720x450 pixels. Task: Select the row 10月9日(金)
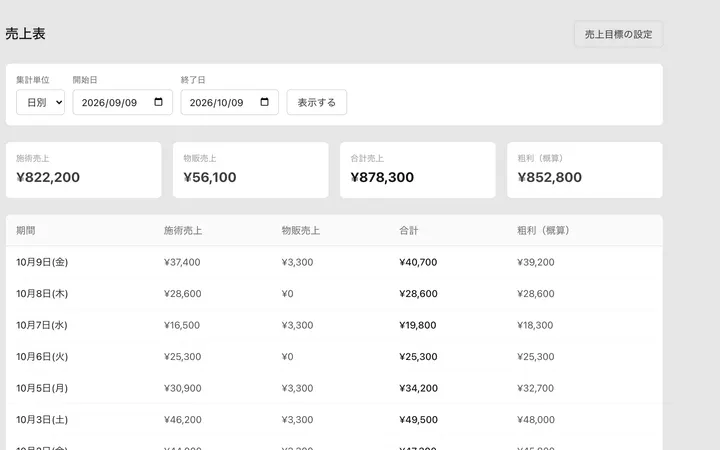click(x=334, y=262)
